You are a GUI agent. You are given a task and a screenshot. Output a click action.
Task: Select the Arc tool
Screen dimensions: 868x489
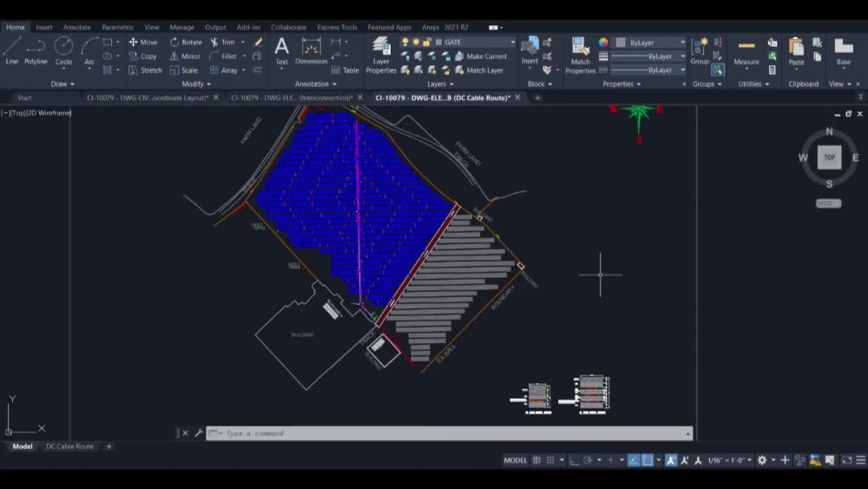[x=89, y=51]
